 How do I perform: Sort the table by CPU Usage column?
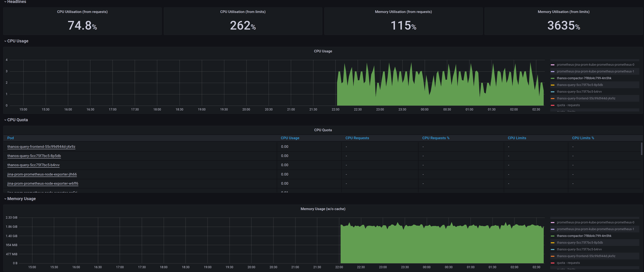coord(290,138)
